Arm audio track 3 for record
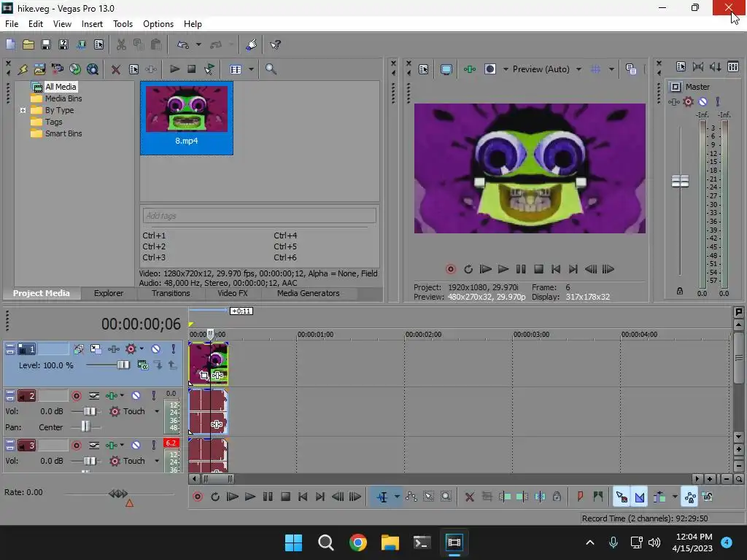This screenshot has width=747, height=560. tap(76, 446)
